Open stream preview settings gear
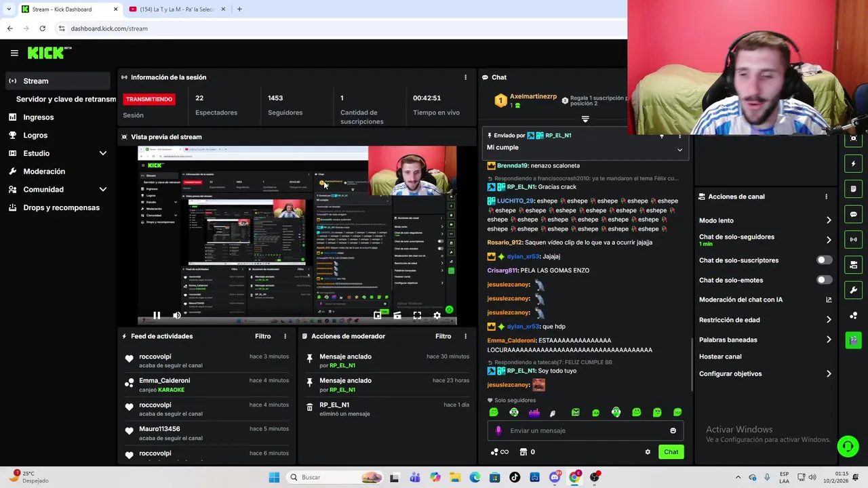 pyautogui.click(x=437, y=315)
